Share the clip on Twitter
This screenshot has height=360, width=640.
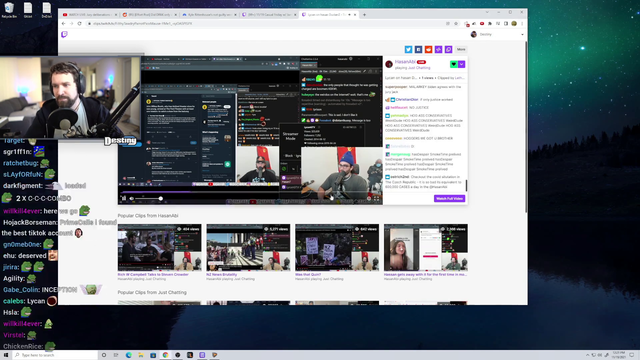click(x=408, y=49)
